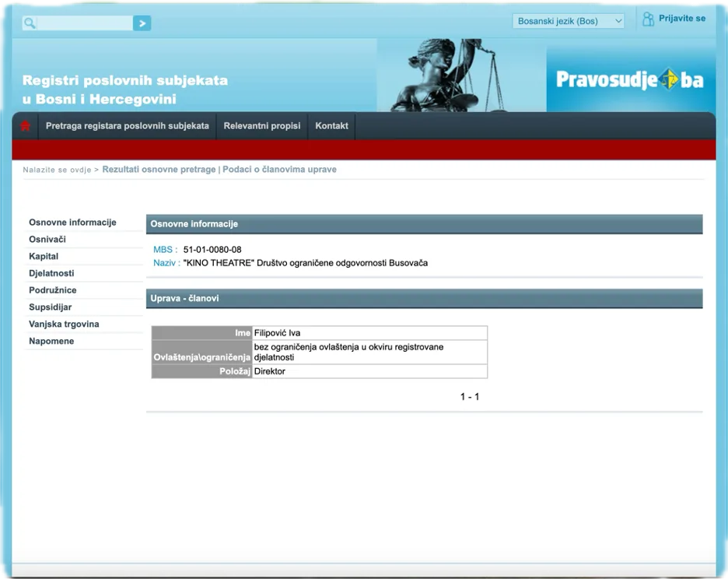The image size is (728, 579).
Task: Click the Lady Justice statue banner image
Action: 460,75
